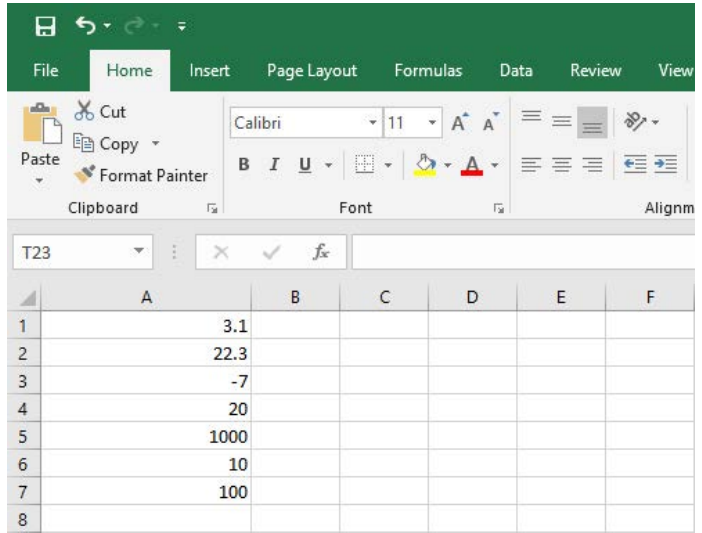702x533 pixels.
Task: Click the Paste clipboard icon
Action: tap(41, 124)
